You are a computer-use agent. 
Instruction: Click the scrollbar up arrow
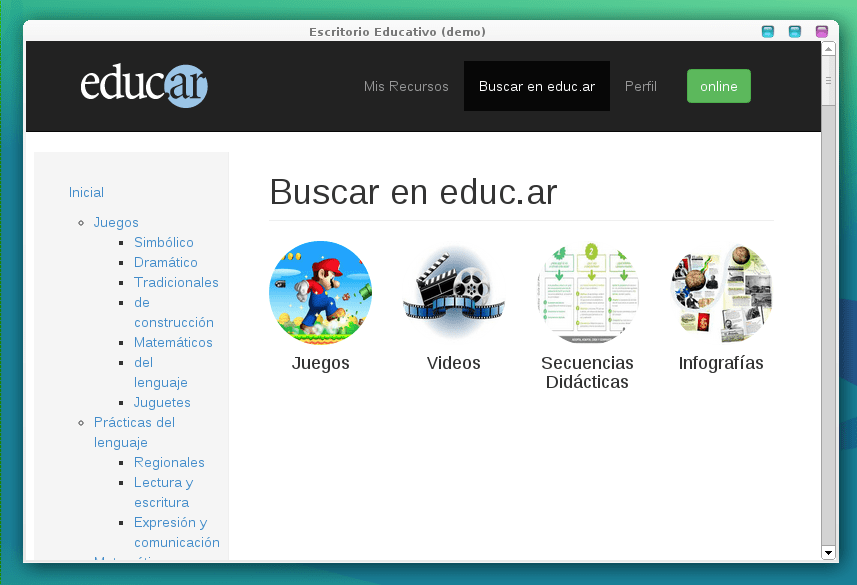[829, 49]
